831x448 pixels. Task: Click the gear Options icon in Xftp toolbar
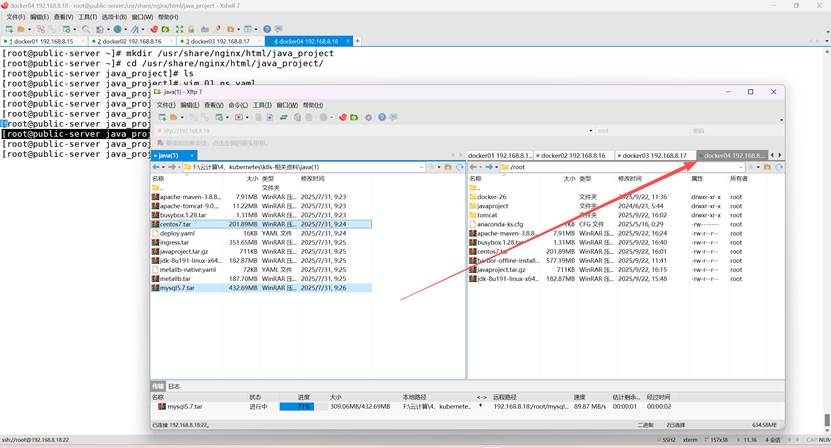(x=368, y=117)
